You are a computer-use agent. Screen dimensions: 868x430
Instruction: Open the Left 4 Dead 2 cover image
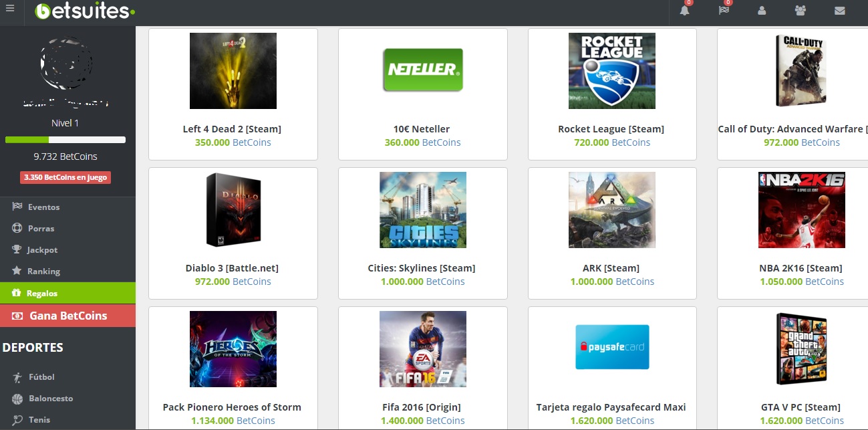coord(233,71)
